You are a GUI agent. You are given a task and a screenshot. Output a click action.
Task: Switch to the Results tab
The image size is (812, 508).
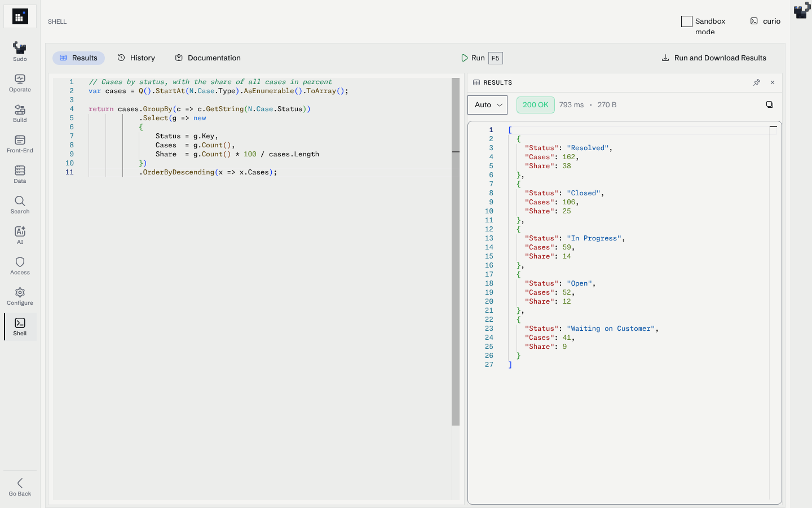point(78,58)
